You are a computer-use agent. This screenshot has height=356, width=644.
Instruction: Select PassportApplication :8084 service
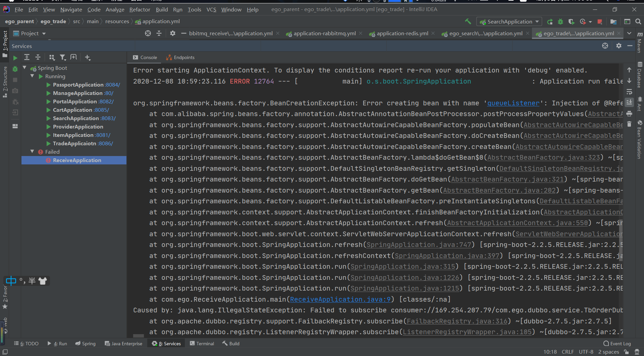pos(86,85)
